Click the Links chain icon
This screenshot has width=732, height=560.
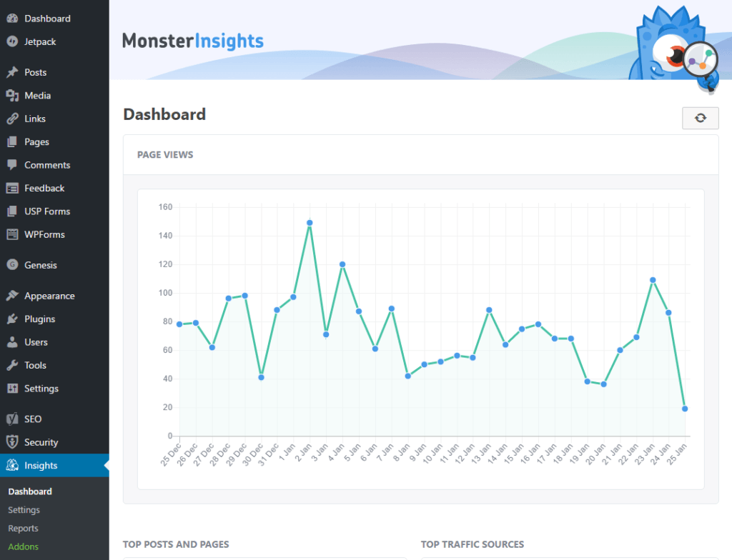[12, 119]
